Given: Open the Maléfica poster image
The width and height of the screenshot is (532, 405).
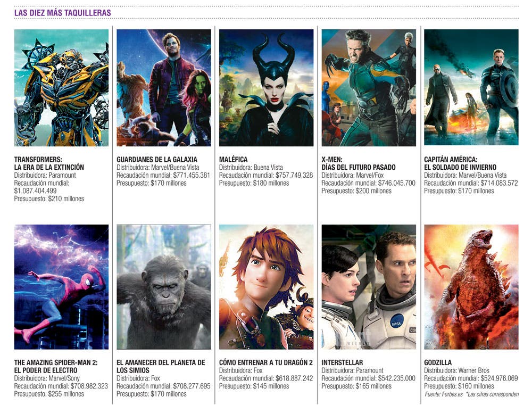Looking at the screenshot, I should [267, 88].
